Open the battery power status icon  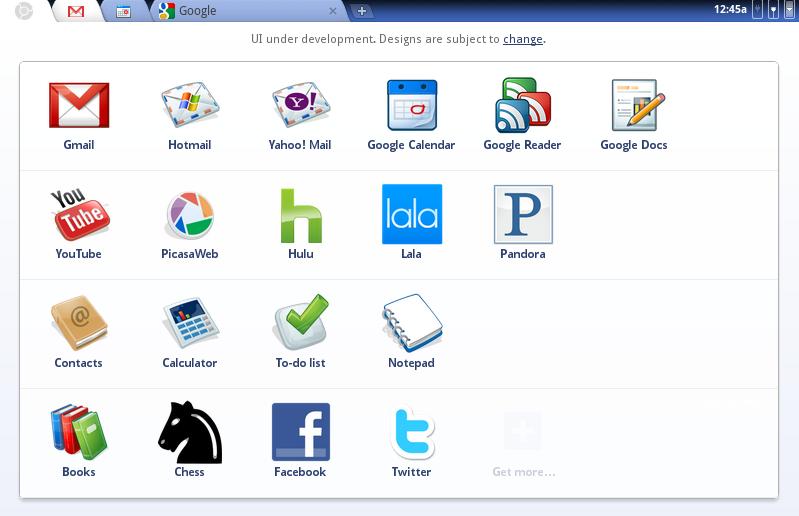[758, 10]
